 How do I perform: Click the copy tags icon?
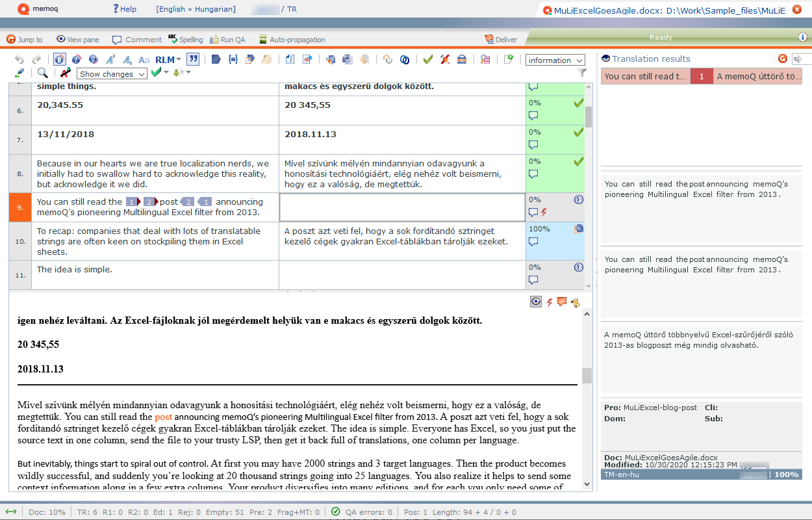pos(250,60)
